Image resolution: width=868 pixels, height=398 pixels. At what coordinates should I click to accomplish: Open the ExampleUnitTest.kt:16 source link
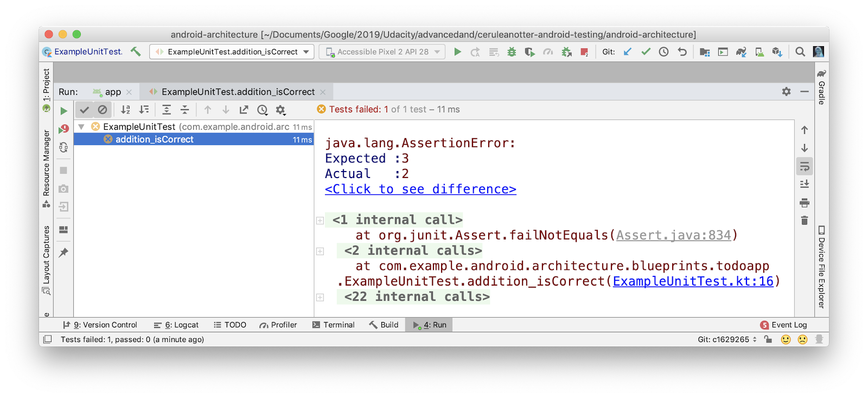[x=693, y=281]
